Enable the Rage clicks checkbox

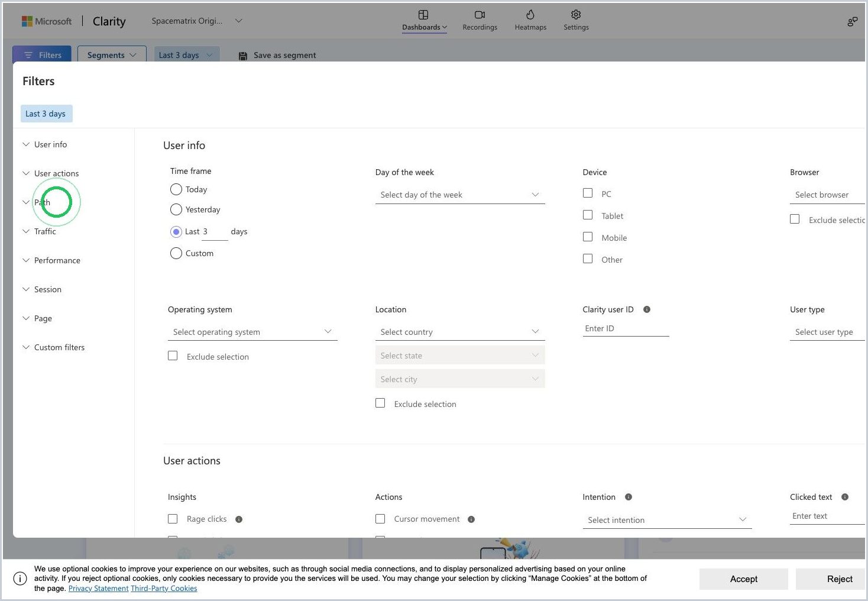coord(173,519)
